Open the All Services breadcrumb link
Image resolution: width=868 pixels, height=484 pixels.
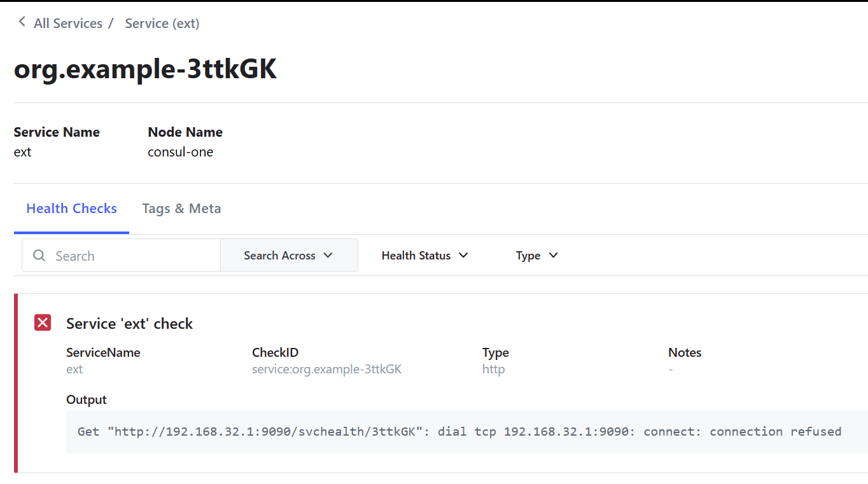click(x=68, y=24)
